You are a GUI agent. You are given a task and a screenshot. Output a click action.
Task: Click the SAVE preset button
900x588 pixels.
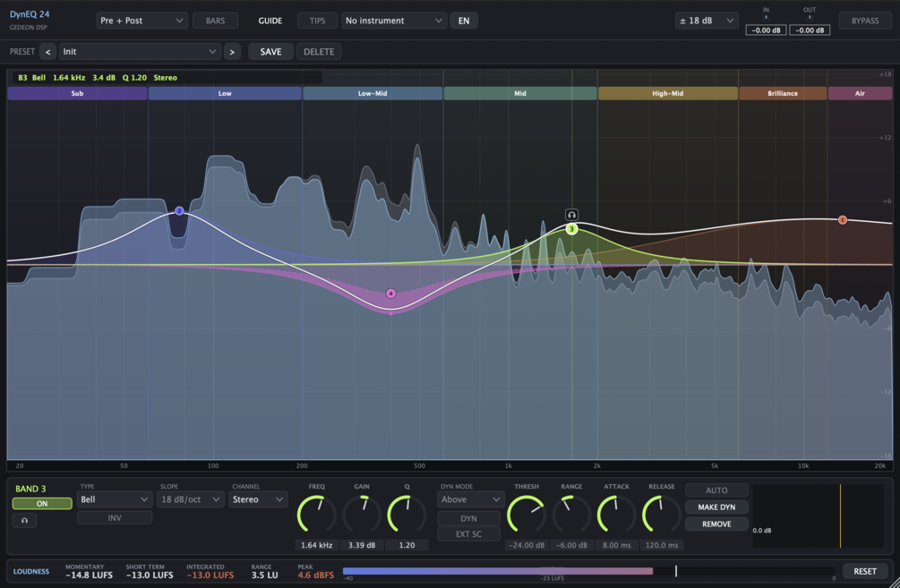click(271, 52)
